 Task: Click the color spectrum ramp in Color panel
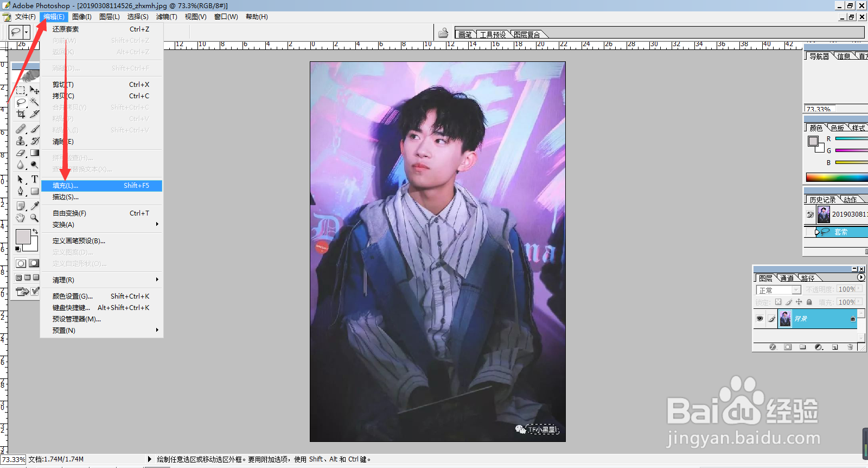[837, 178]
